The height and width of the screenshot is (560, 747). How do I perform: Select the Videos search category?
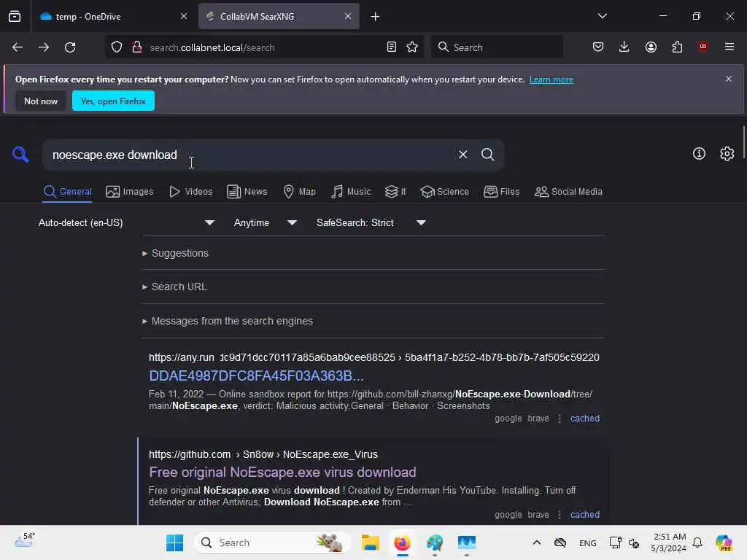(191, 192)
